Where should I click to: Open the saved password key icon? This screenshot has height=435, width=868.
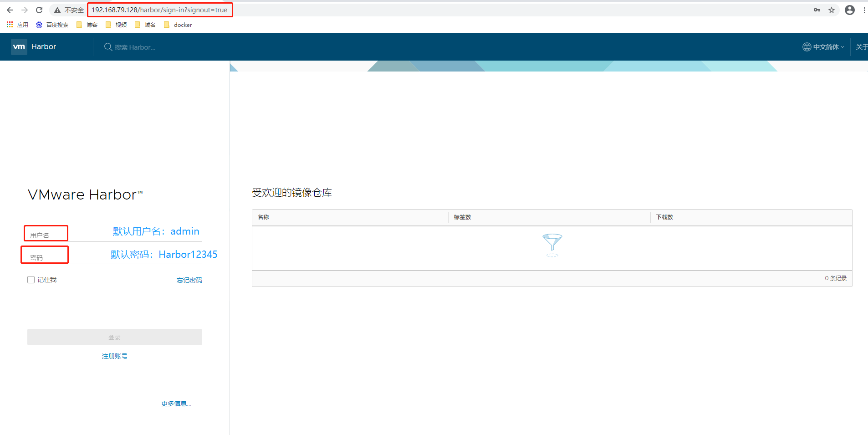[x=817, y=10]
